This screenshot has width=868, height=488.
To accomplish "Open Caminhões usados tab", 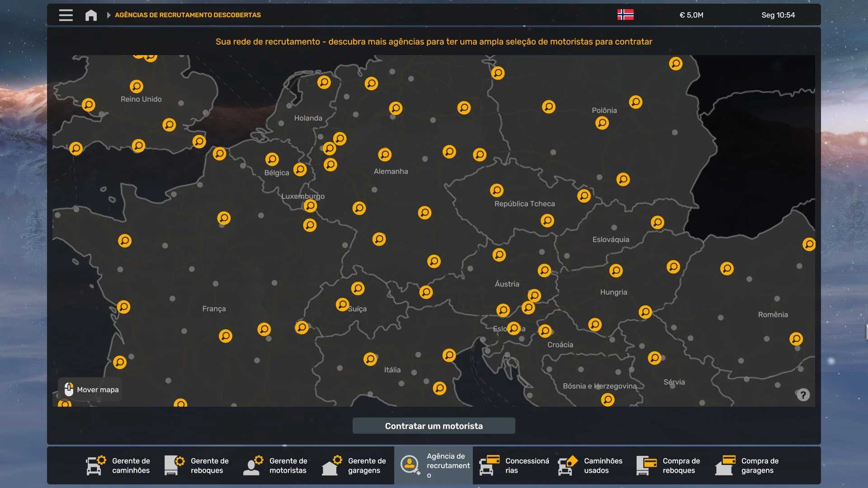I will point(590,465).
